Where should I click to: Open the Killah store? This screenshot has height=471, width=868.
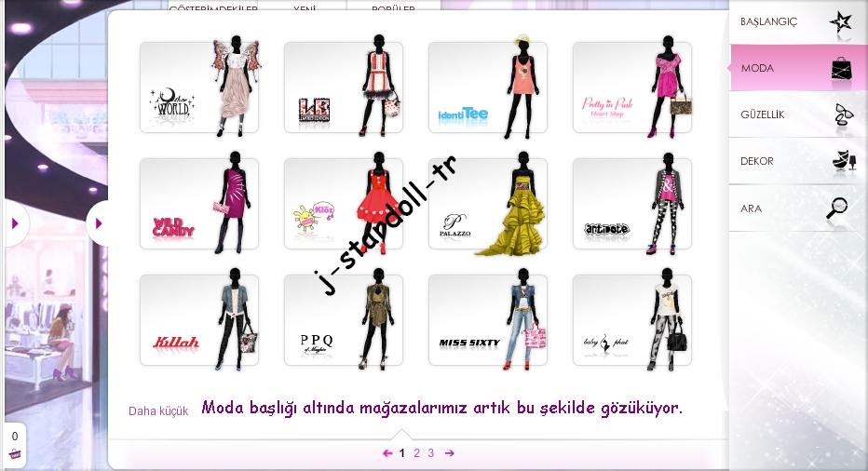click(199, 320)
